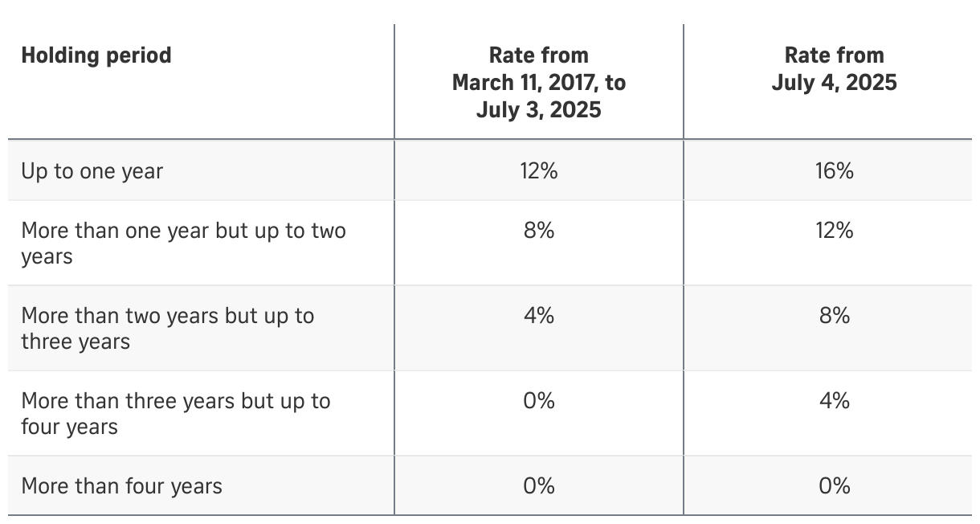980x524 pixels.
Task: Select the 8% rate in the one-to-two-years row
Action: pos(539,231)
